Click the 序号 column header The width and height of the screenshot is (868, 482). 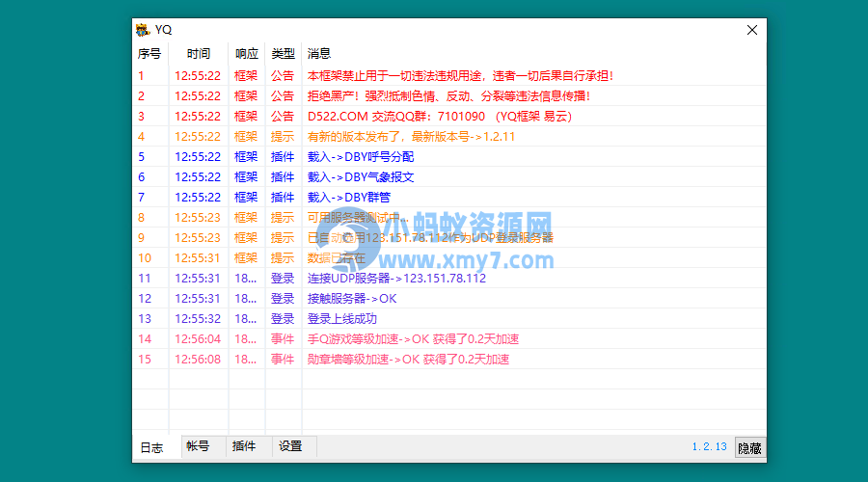pyautogui.click(x=149, y=54)
